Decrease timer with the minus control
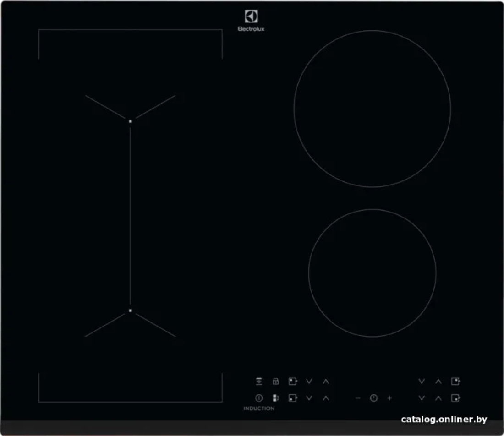 [358, 398]
